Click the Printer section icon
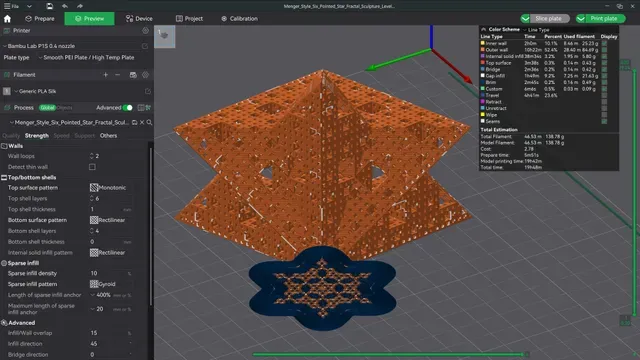The width and height of the screenshot is (640, 360). tap(7, 31)
